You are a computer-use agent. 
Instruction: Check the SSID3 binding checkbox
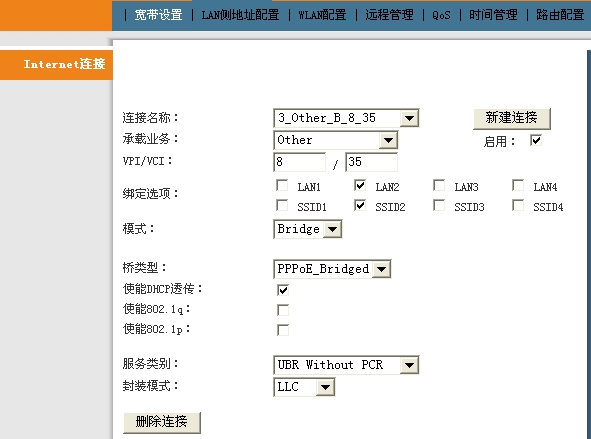[439, 205]
